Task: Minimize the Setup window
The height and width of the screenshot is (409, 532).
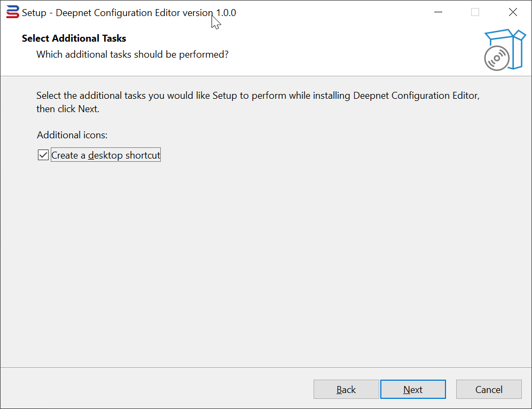Action: [438, 12]
